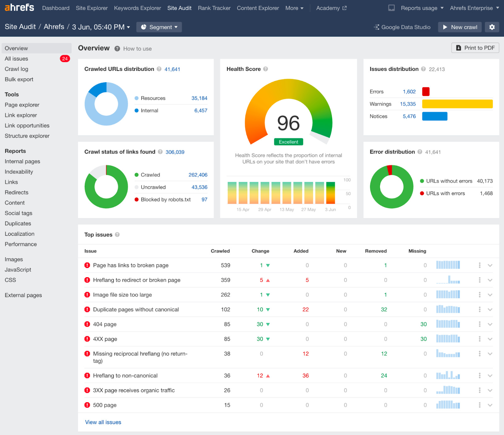The height and width of the screenshot is (435, 504).
Task: Start a New crawl
Action: [x=460, y=27]
